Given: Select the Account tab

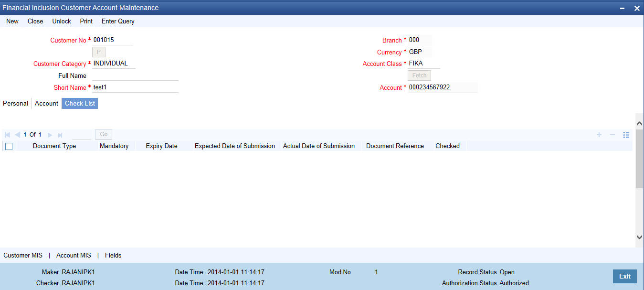Looking at the screenshot, I should click(x=46, y=103).
